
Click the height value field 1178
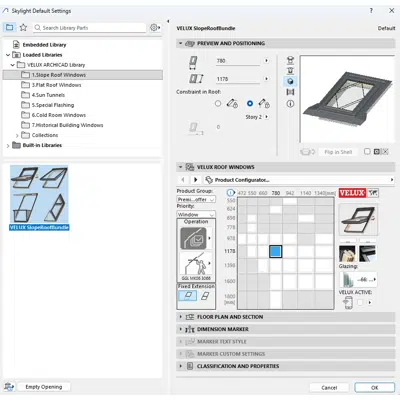click(x=238, y=79)
